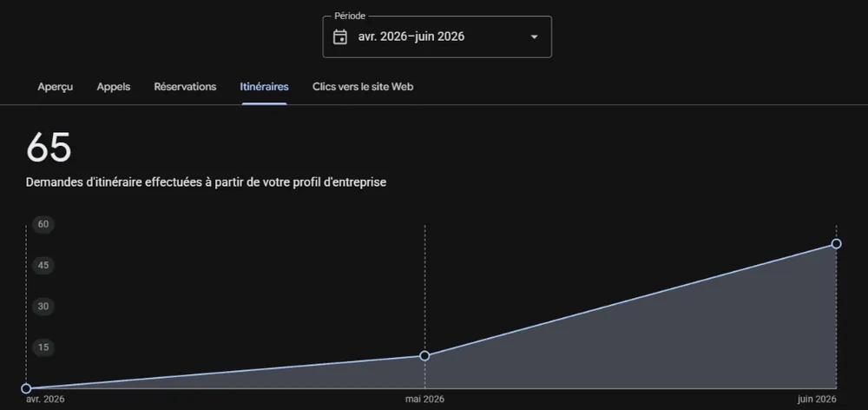Click the calendar icon in Période field

click(340, 37)
